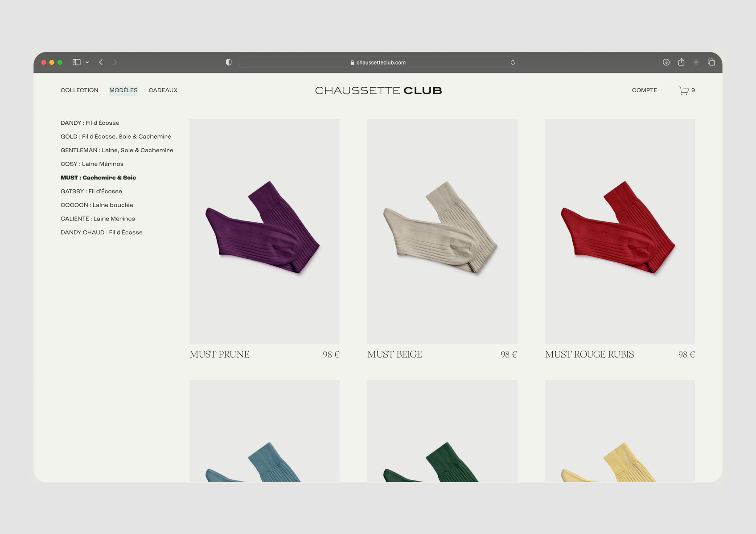Open the MODÈLES menu
Image resolution: width=756 pixels, height=534 pixels.
(x=123, y=90)
